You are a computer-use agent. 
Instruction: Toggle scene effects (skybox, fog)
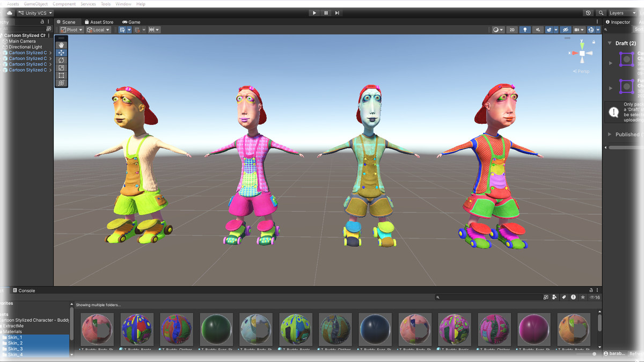[550, 30]
